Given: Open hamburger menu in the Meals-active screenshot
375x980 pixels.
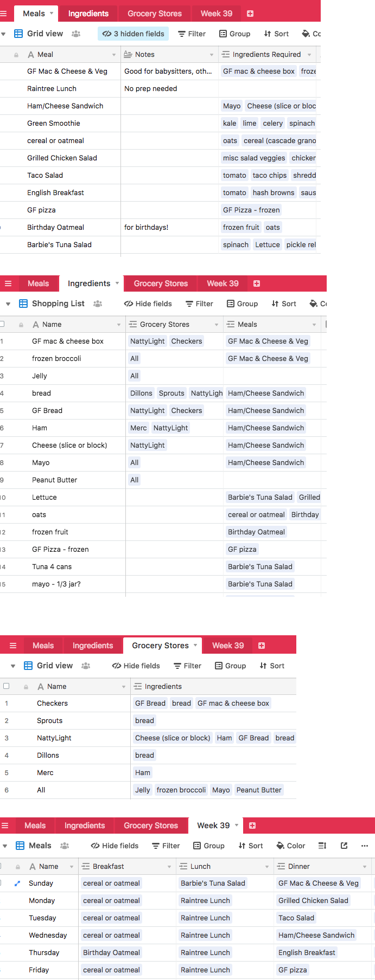Looking at the screenshot, I should point(4,14).
